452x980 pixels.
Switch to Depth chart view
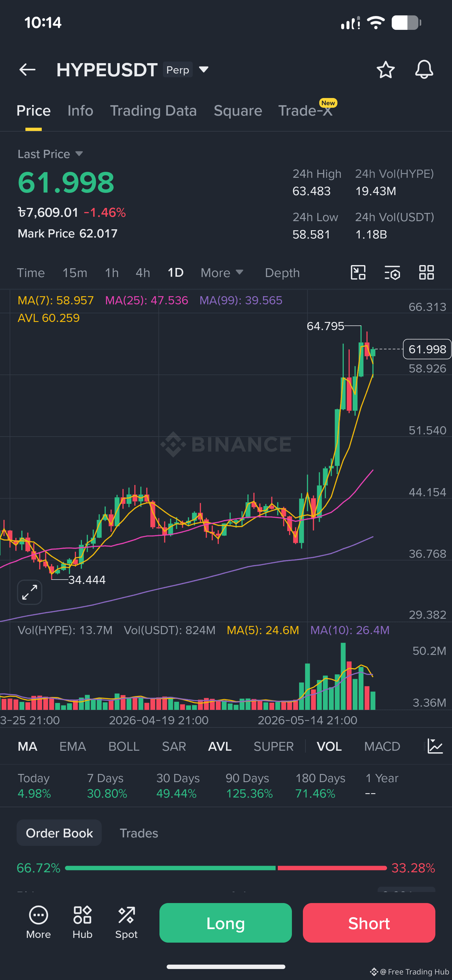282,273
